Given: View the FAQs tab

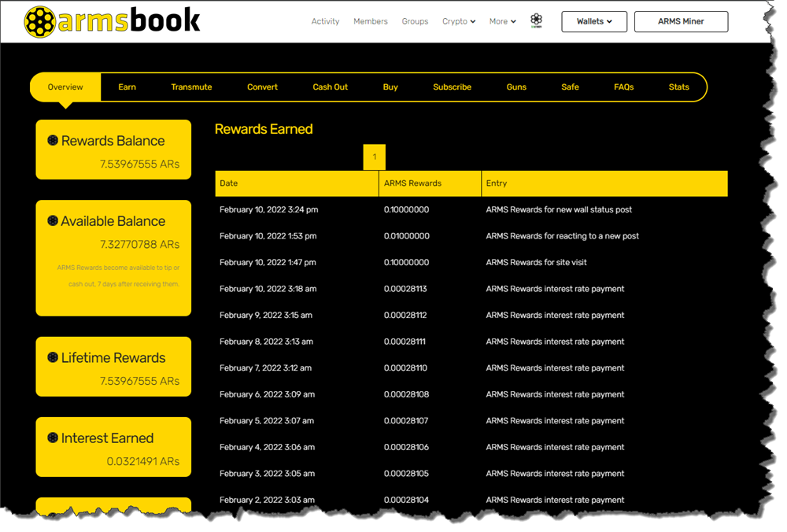Looking at the screenshot, I should [x=624, y=87].
